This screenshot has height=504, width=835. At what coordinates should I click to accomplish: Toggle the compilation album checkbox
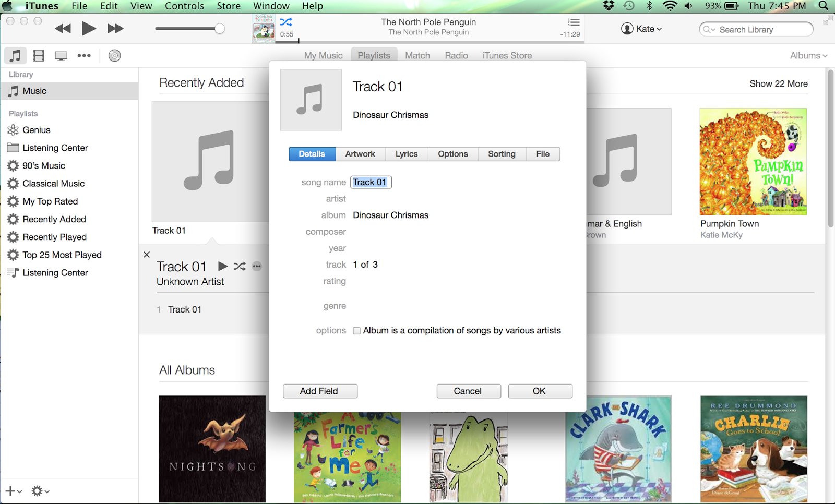[x=356, y=331]
